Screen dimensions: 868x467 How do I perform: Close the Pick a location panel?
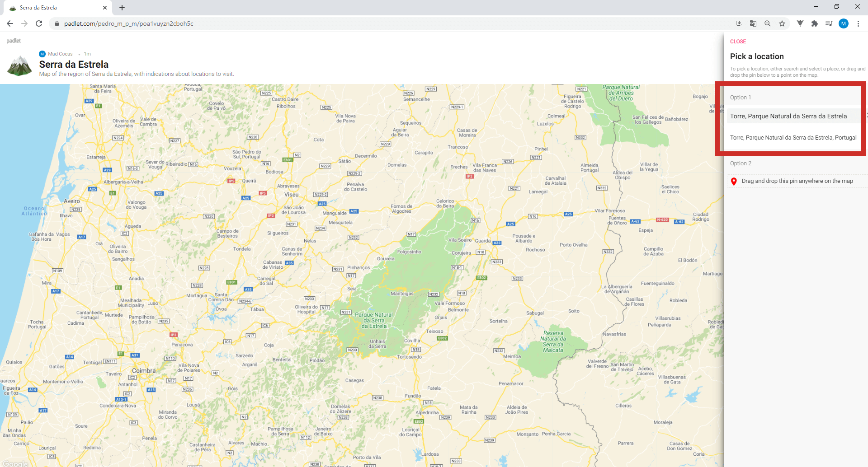click(x=738, y=42)
